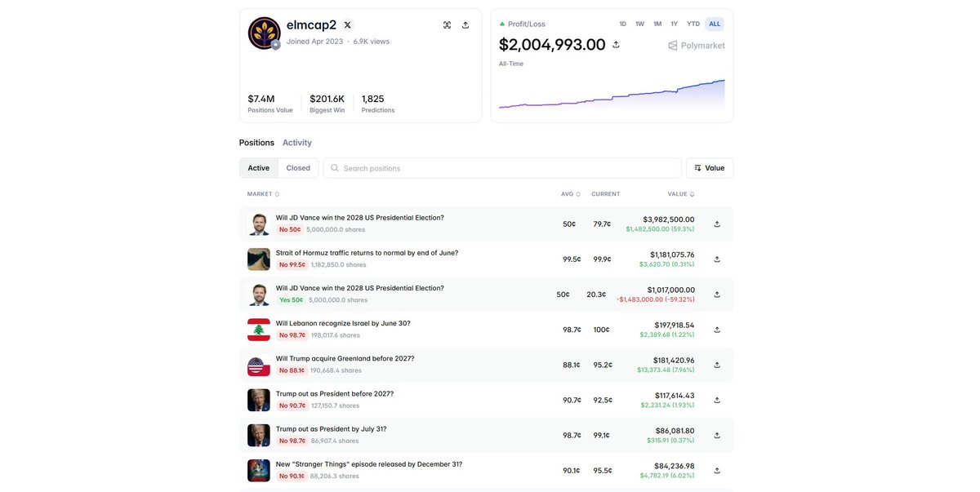Open the Strait of Hormuz market thumbnail
Screen dimensions: 980x492
259,259
